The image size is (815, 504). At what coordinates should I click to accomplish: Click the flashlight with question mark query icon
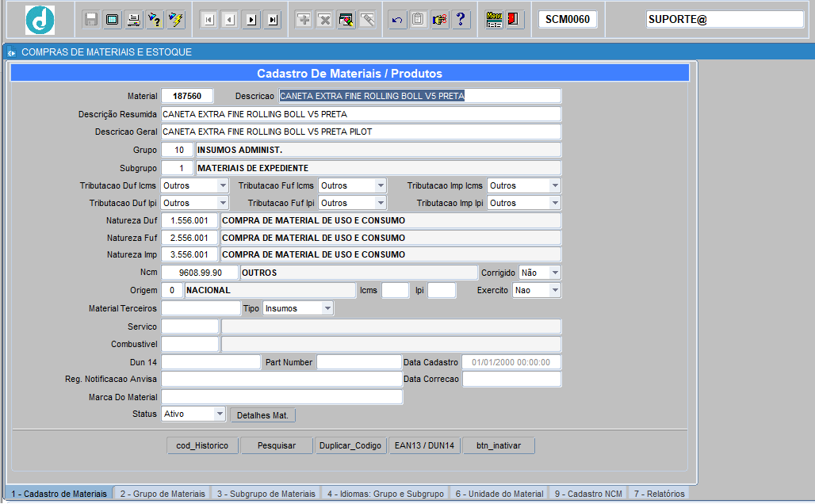point(155,20)
